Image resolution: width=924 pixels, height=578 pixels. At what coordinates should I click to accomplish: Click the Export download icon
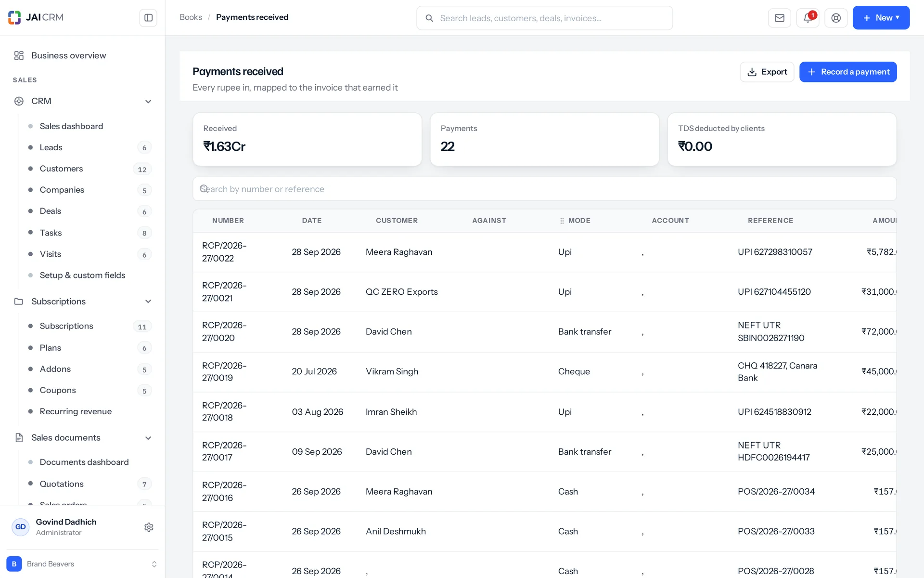[x=752, y=72]
